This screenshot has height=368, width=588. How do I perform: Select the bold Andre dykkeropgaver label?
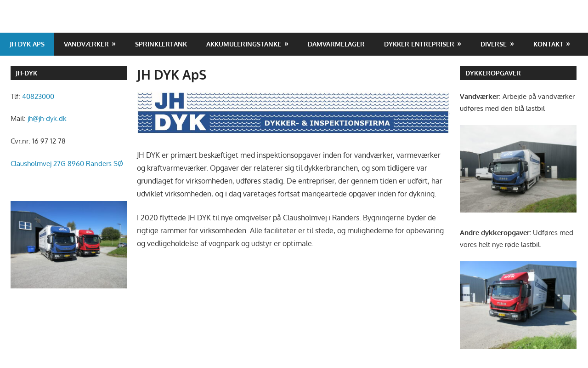point(495,233)
